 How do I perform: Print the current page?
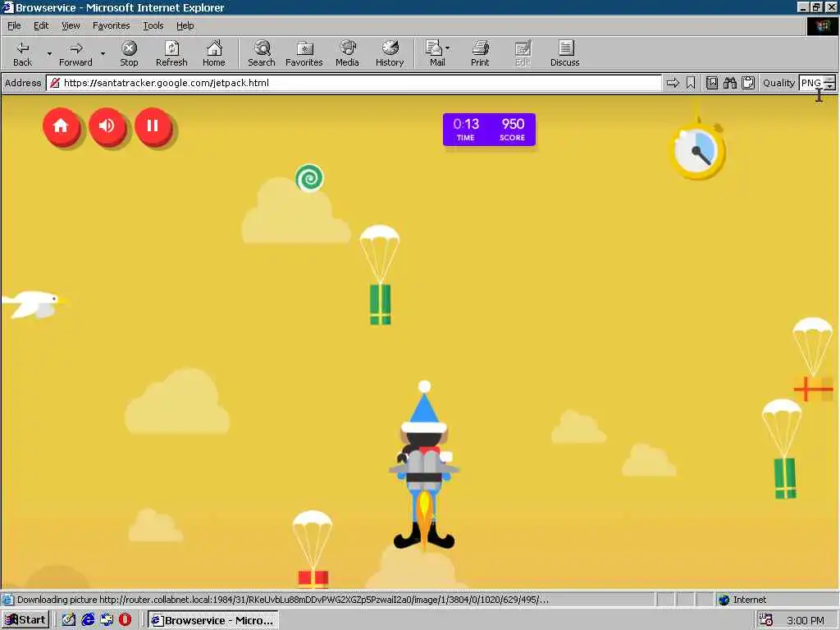[480, 53]
